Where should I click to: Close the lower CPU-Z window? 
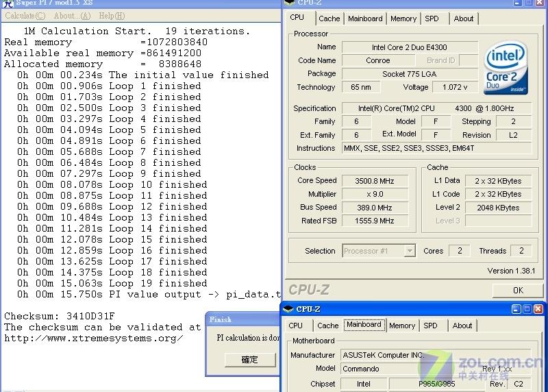[x=538, y=309]
